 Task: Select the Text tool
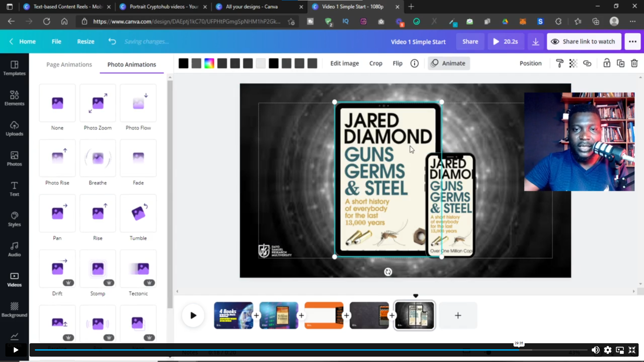(14, 188)
